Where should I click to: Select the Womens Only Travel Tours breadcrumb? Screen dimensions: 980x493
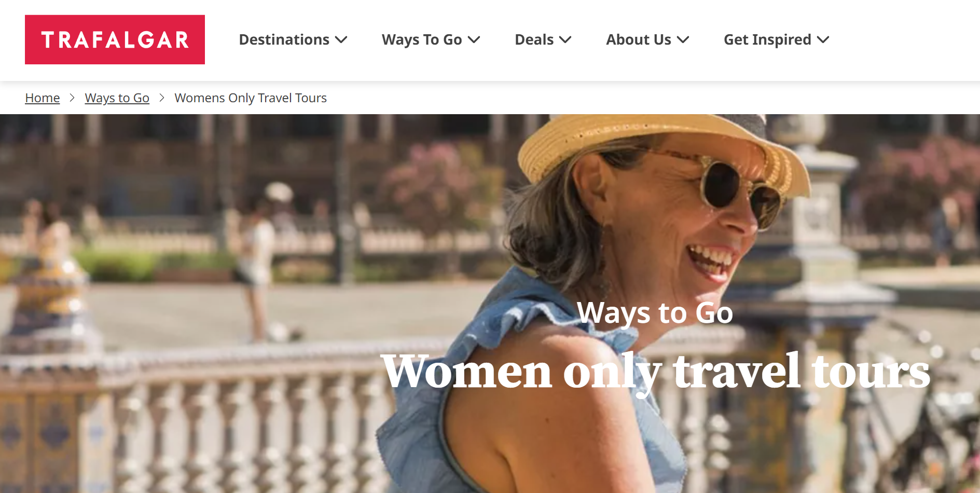click(x=251, y=98)
